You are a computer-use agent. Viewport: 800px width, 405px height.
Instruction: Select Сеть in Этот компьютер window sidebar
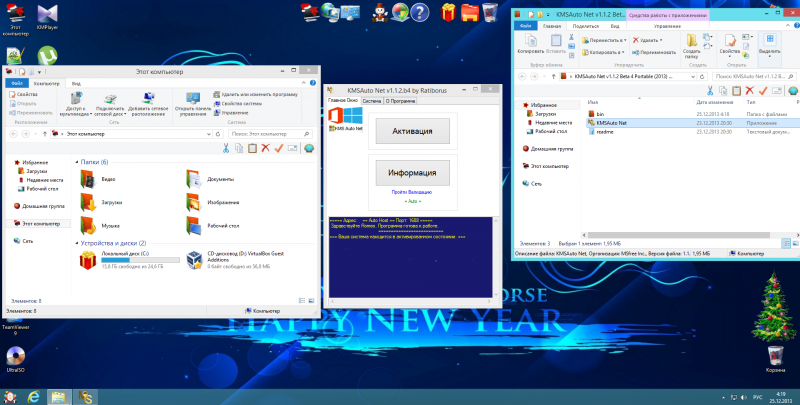[24, 241]
